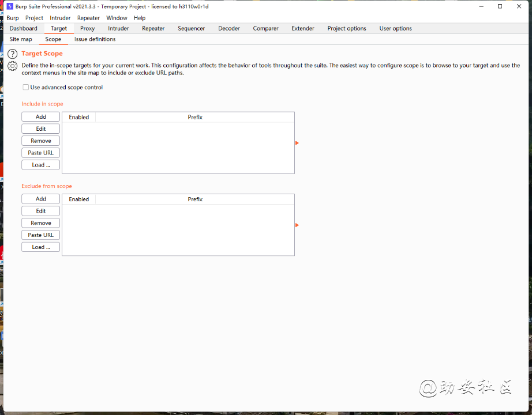Click the Target Scope heading text
Screen dimensions: 532x415
pos(42,54)
